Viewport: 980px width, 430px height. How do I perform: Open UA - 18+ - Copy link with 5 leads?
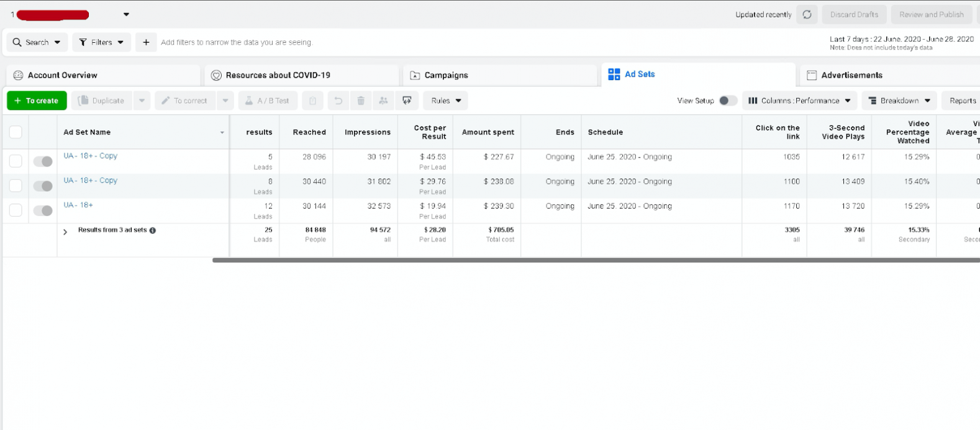[90, 156]
